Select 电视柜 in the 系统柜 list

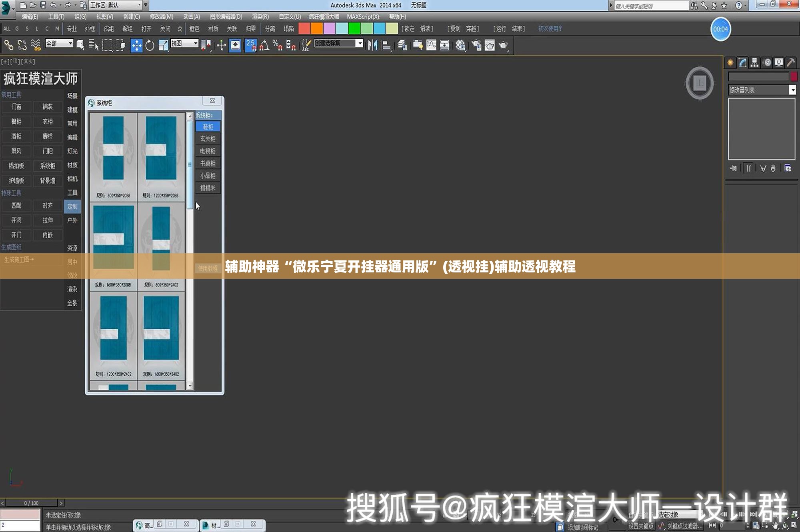pyautogui.click(x=208, y=151)
